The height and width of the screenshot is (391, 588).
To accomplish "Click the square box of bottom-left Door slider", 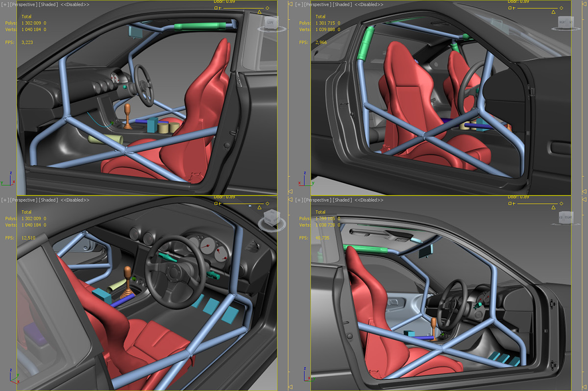I will click(216, 203).
